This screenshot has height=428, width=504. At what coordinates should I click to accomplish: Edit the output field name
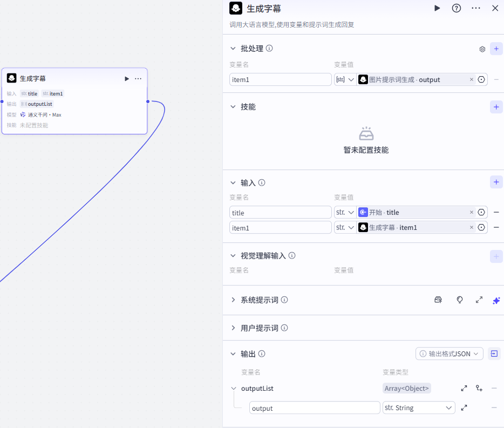315,408
